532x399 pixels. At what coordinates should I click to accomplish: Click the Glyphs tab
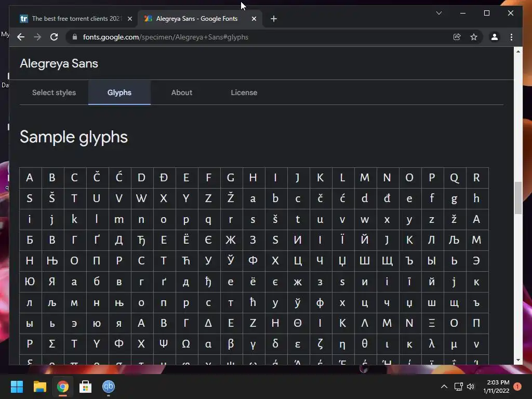(x=119, y=92)
